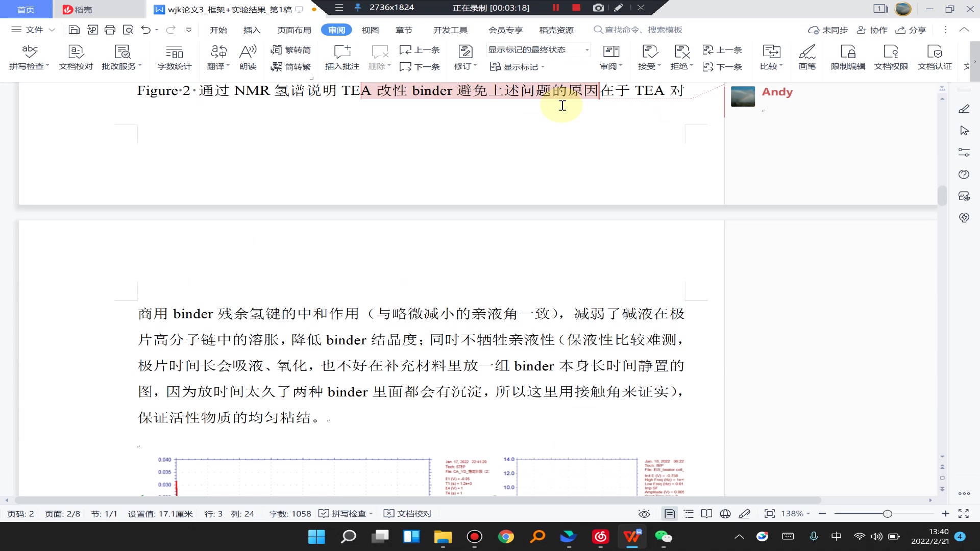Switch to web layout globe icon
The width and height of the screenshot is (980, 551).
725,514
